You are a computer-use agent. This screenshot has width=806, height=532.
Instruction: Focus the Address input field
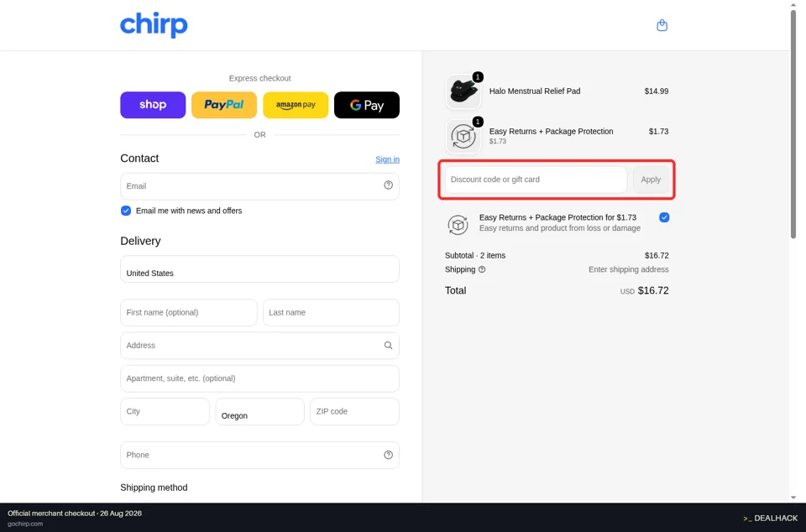[259, 346]
